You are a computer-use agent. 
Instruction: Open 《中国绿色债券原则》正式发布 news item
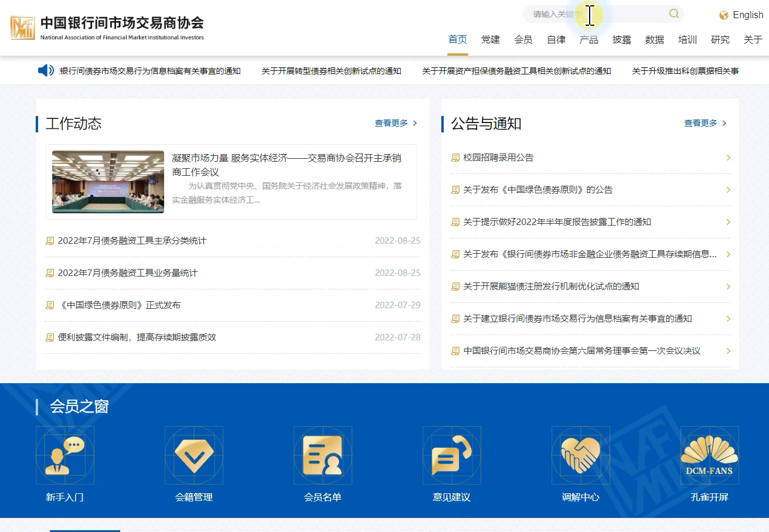pos(119,305)
